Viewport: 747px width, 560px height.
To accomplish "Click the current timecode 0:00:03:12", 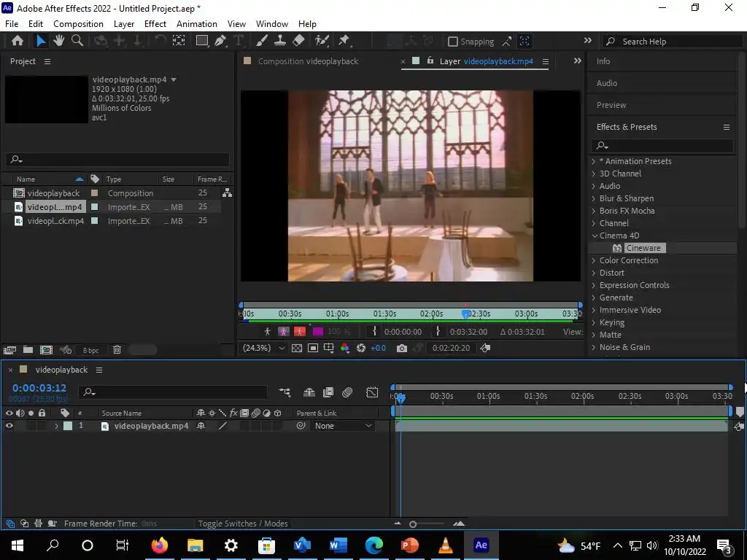I will pos(39,388).
